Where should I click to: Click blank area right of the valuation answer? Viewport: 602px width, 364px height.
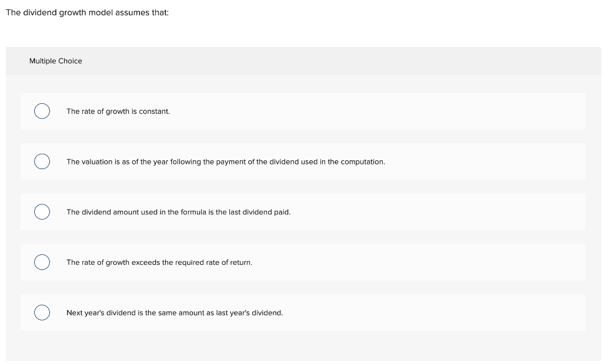(x=484, y=161)
